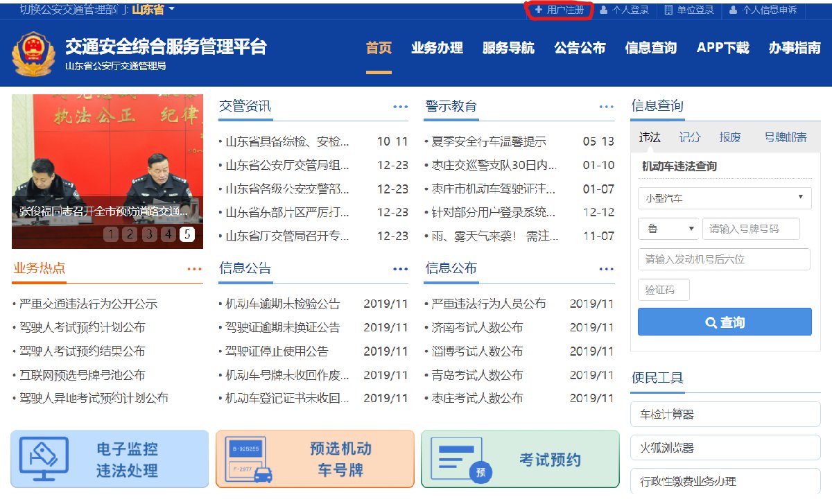Switch carousel to slide 3

click(149, 234)
